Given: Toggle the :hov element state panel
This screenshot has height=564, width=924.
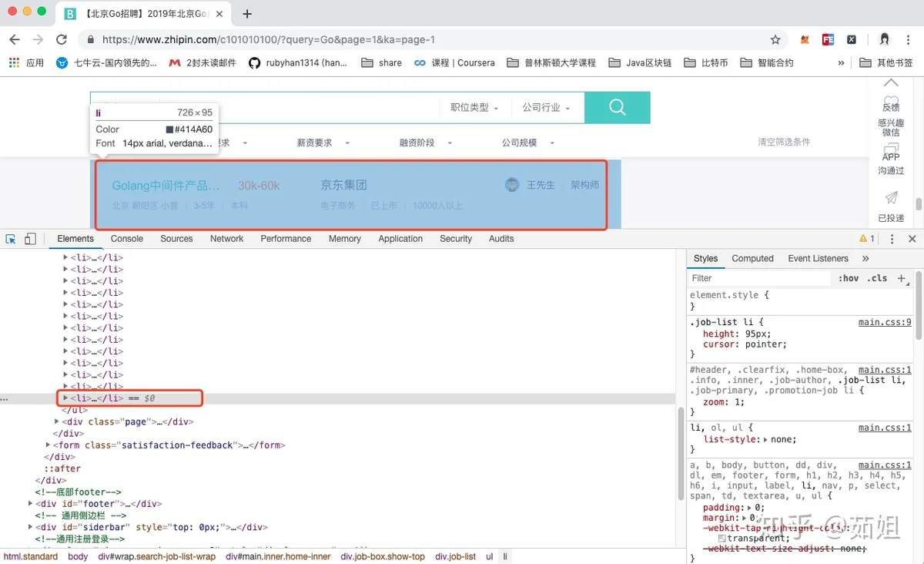Looking at the screenshot, I should click(849, 278).
